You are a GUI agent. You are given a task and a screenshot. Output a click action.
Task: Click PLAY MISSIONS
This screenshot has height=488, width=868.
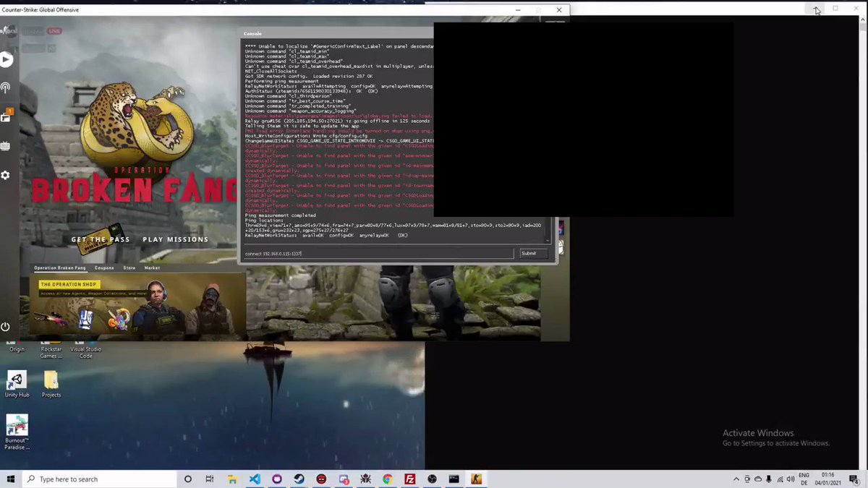click(176, 239)
